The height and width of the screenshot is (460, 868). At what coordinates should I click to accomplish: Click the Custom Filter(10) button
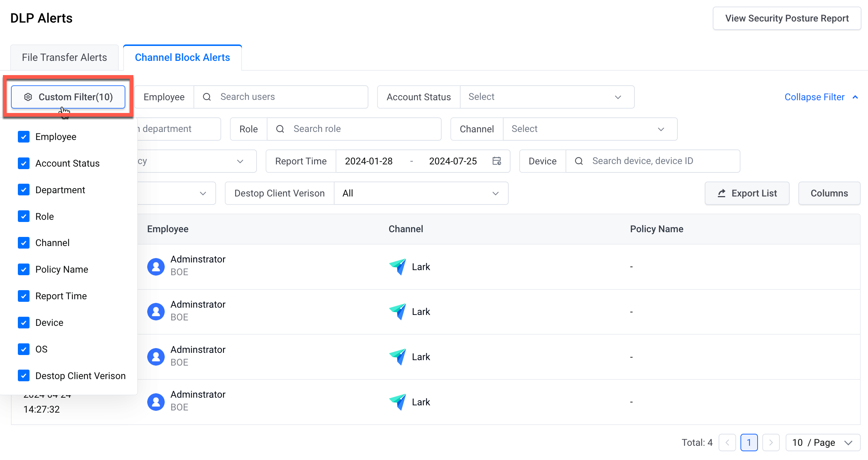point(68,97)
